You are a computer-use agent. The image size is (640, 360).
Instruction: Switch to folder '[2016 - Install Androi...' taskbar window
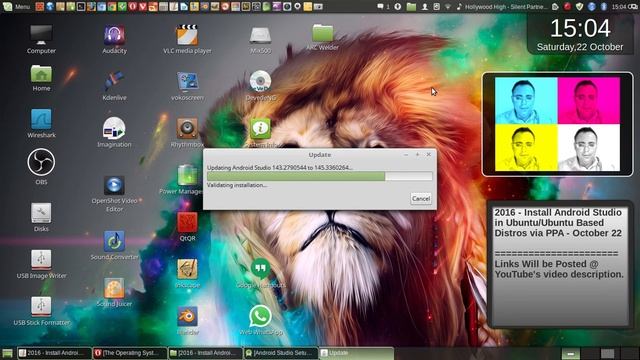point(205,353)
